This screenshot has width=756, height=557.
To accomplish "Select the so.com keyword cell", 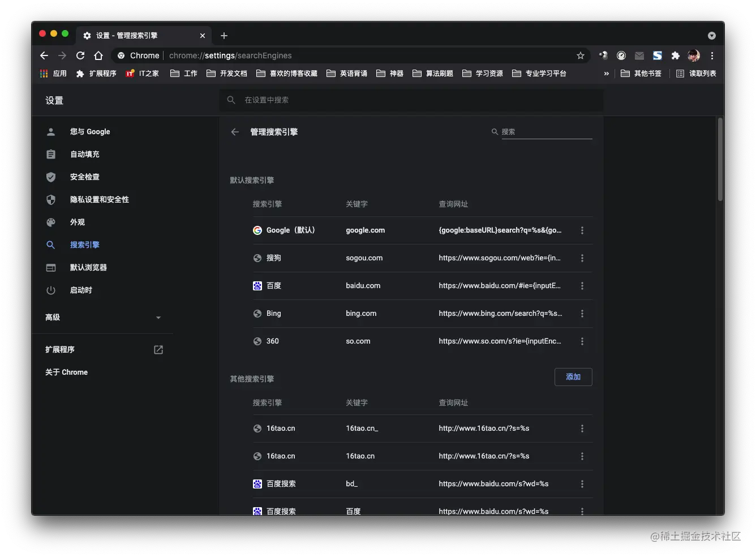I will click(358, 341).
